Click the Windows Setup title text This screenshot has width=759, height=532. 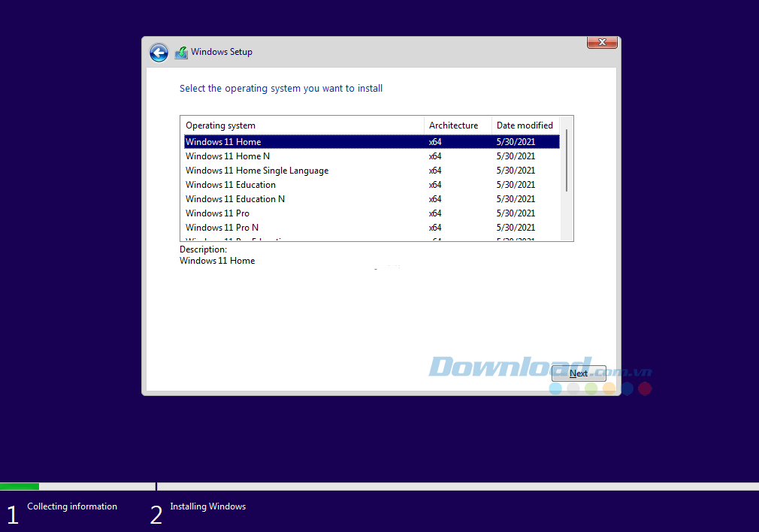coord(221,52)
